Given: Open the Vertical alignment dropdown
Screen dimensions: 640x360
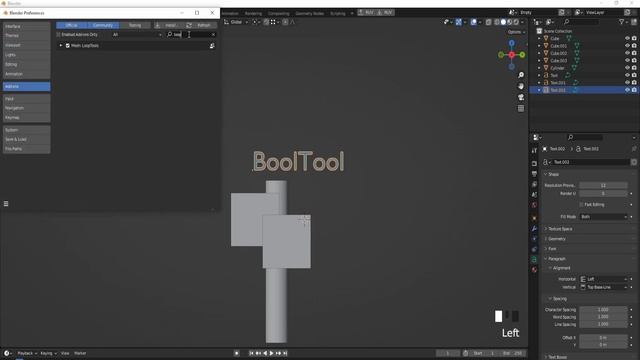Looking at the screenshot, I should [603, 287].
